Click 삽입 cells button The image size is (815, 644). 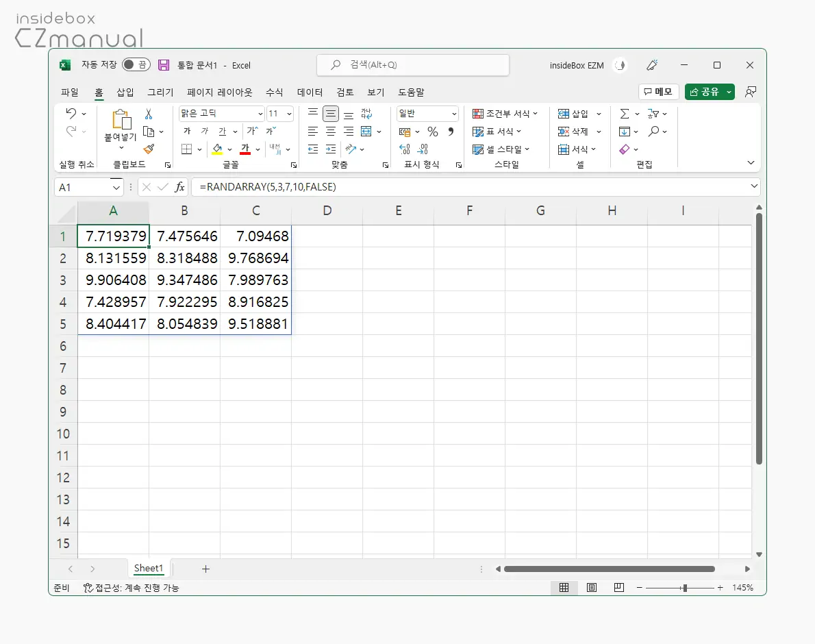pos(573,114)
